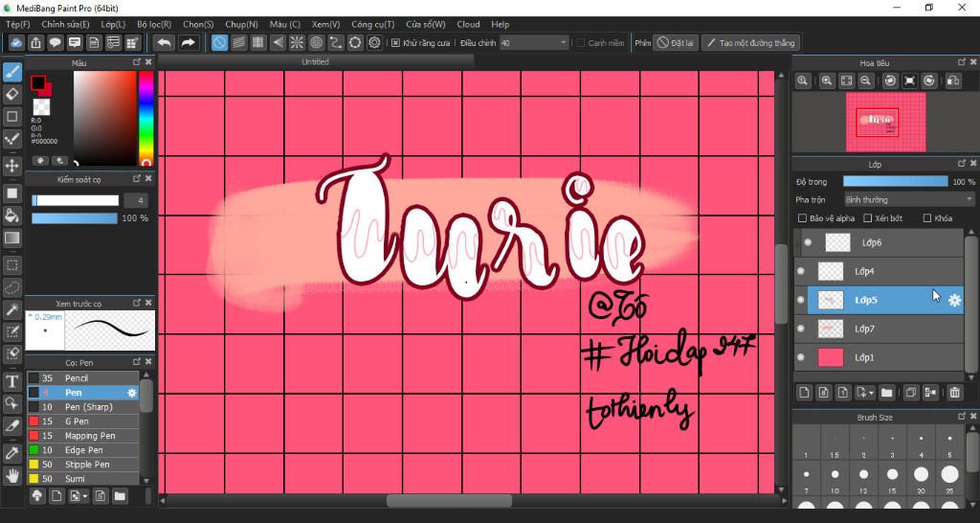Click the black foreground color swatch
The image size is (980, 523).
click(x=38, y=82)
